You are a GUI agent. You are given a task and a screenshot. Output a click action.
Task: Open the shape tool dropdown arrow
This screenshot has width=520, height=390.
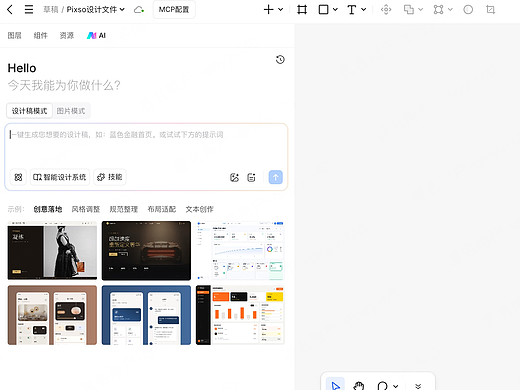click(x=335, y=9)
